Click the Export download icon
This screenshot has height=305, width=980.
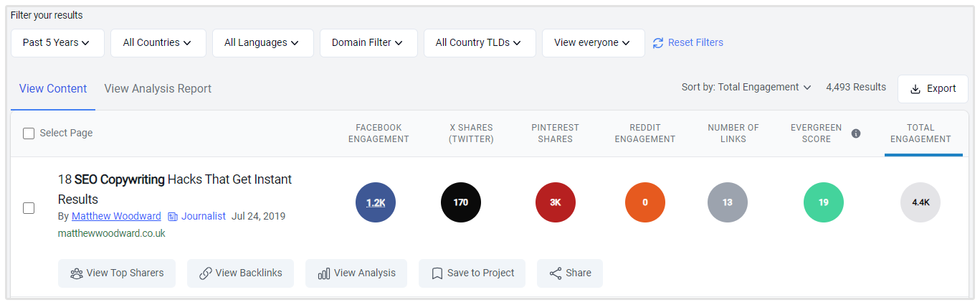coord(915,89)
